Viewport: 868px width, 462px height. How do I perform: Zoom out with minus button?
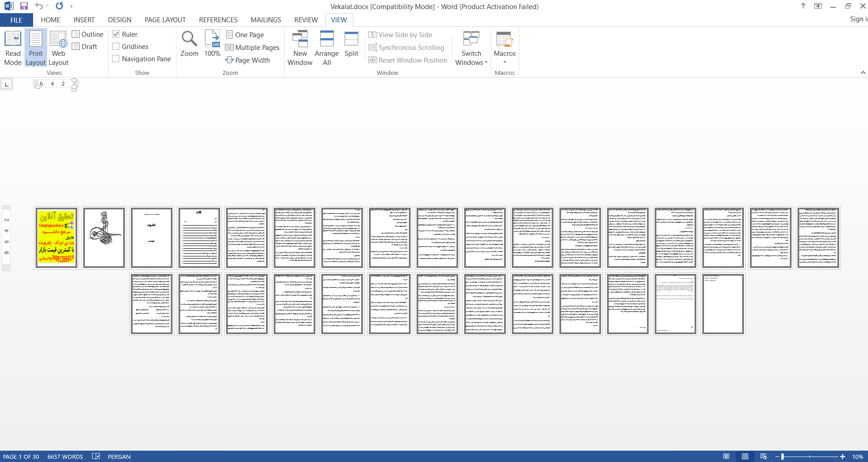pyautogui.click(x=777, y=457)
